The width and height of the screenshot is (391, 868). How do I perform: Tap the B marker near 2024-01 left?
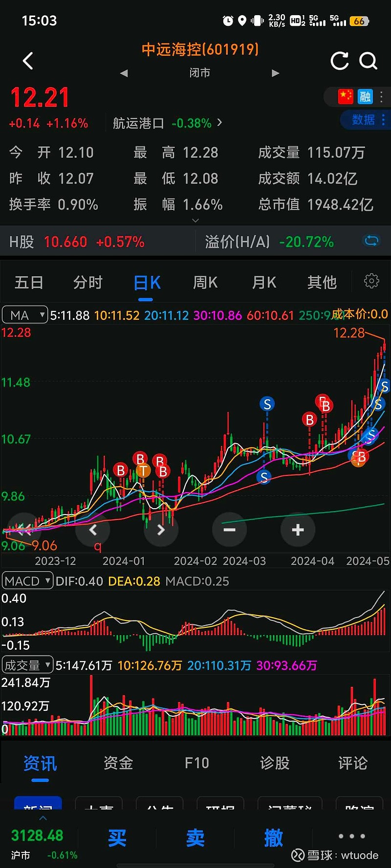point(120,470)
